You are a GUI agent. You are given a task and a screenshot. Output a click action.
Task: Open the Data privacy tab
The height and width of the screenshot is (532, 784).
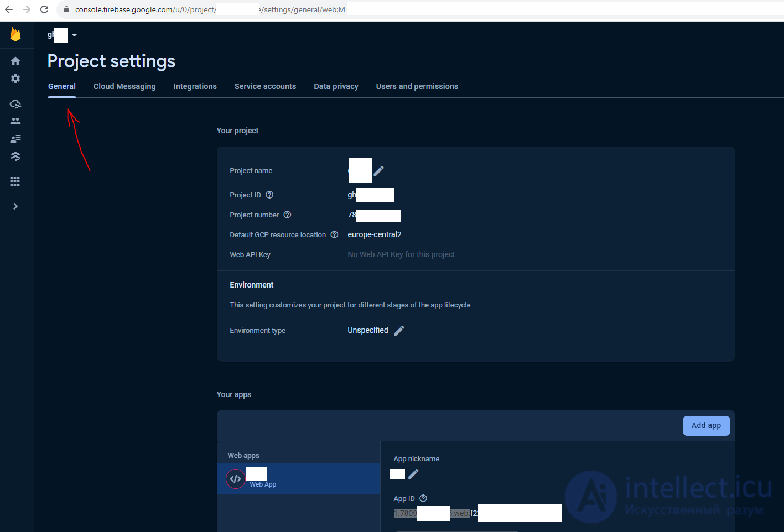(x=336, y=86)
